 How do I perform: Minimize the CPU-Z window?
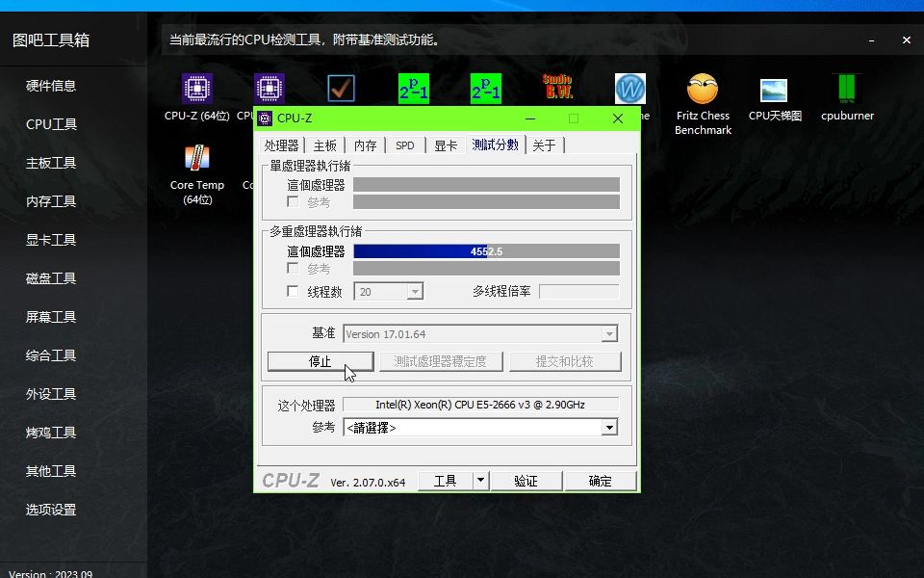(x=530, y=118)
